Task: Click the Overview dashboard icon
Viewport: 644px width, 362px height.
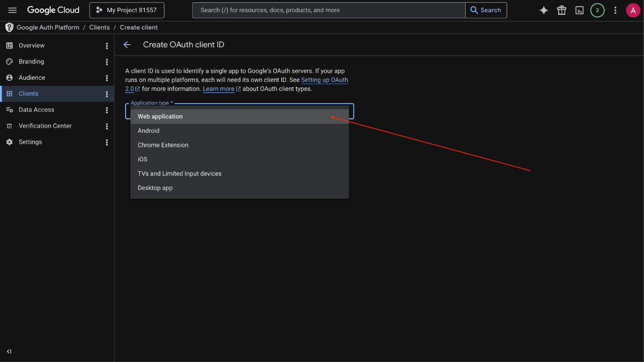Action: click(x=9, y=46)
